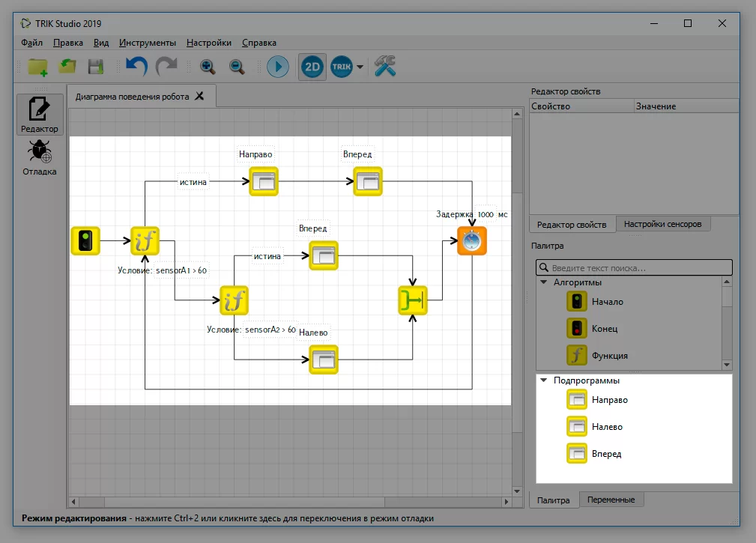
Task: Close the Диаграмма поведения робота tab
Action: point(199,97)
